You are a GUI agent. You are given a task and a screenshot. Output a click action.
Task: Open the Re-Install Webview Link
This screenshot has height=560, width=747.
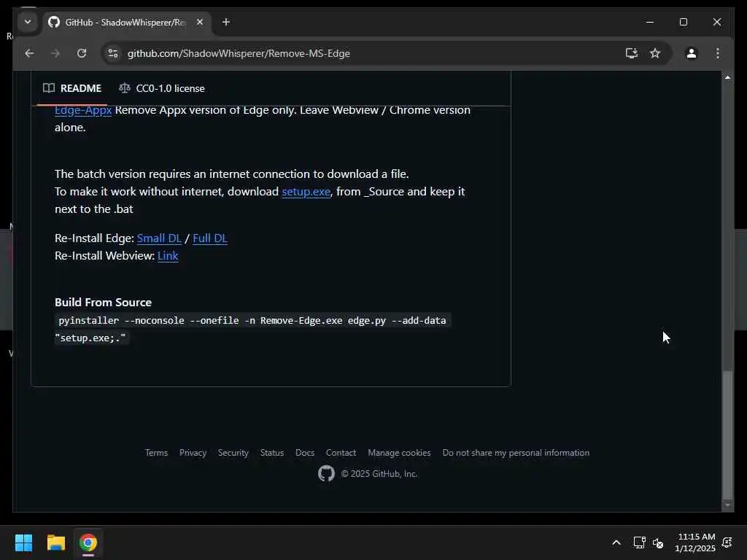click(x=168, y=256)
